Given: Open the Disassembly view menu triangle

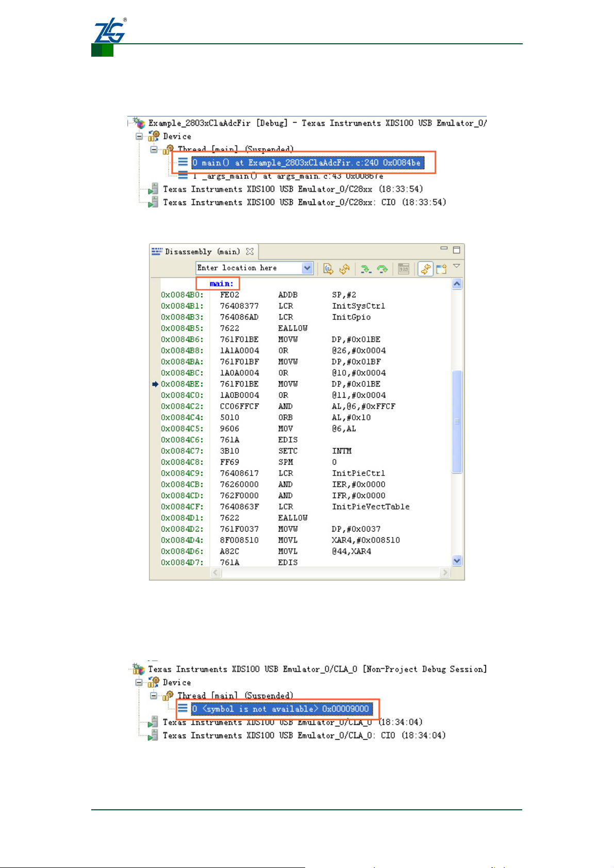Looking at the screenshot, I should pyautogui.click(x=456, y=266).
